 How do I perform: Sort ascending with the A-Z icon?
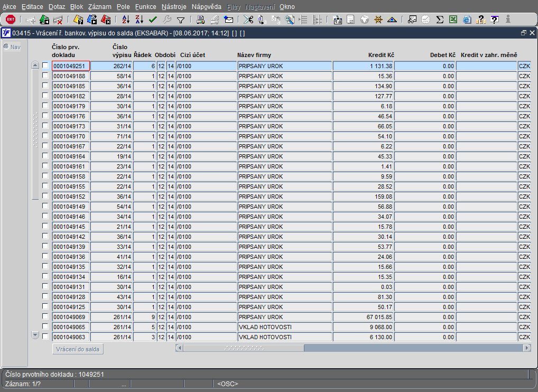126,20
